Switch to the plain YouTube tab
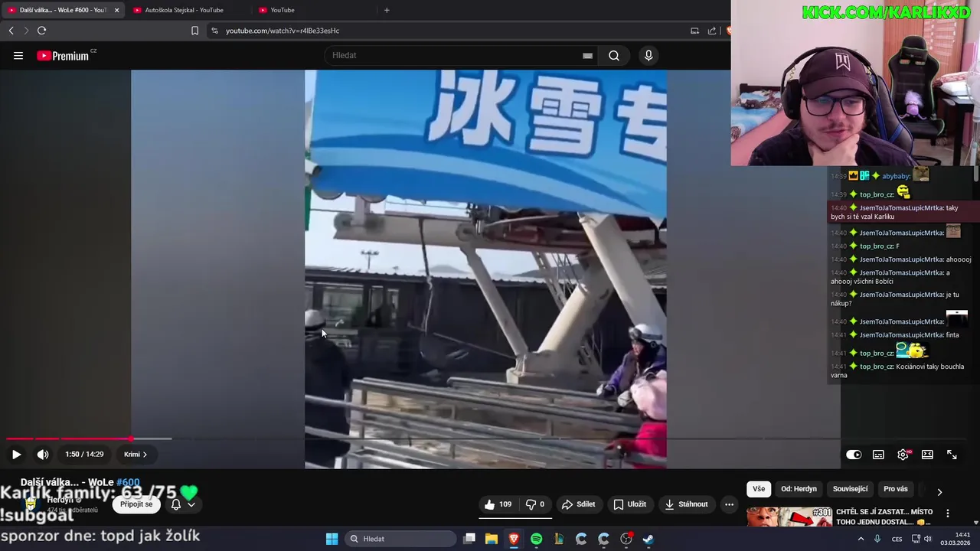 pos(283,10)
